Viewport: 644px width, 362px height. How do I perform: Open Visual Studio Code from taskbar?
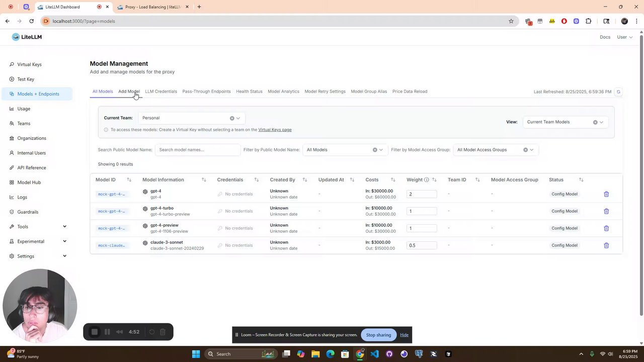pyautogui.click(x=374, y=354)
